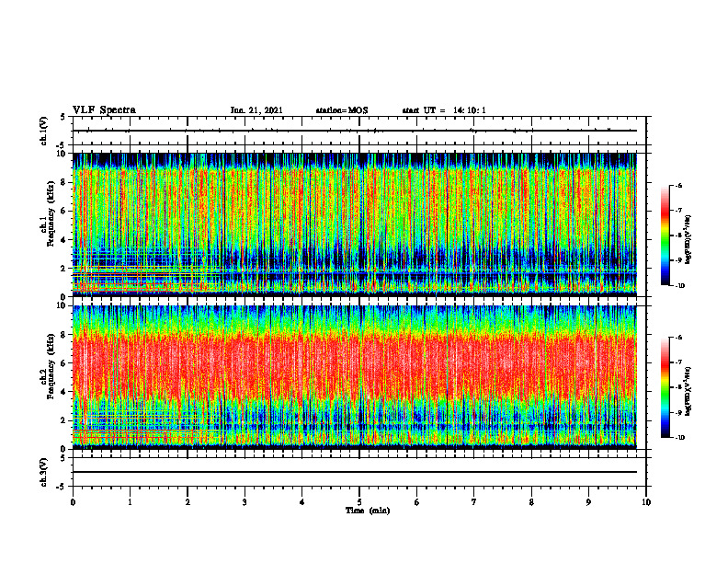This screenshot has width=728, height=563.
Task: Click the ch.2 spectrogram colorbar
Action: pos(665,387)
